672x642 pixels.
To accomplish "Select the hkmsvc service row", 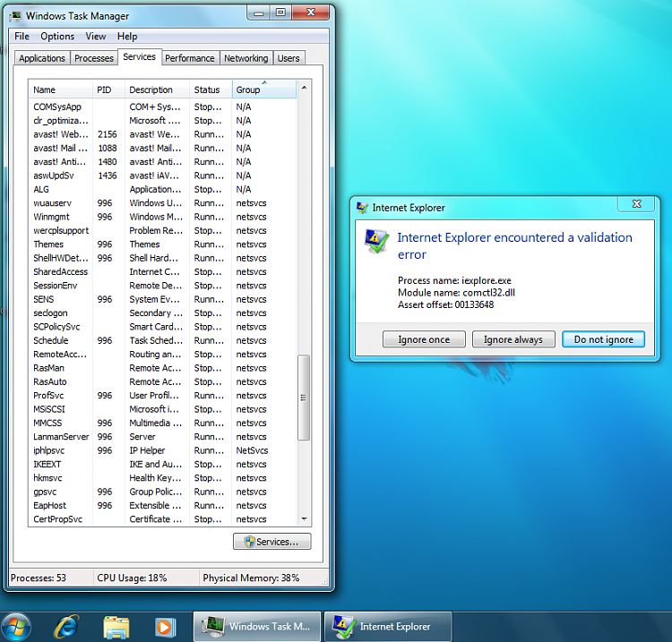I will pyautogui.click(x=163, y=478).
